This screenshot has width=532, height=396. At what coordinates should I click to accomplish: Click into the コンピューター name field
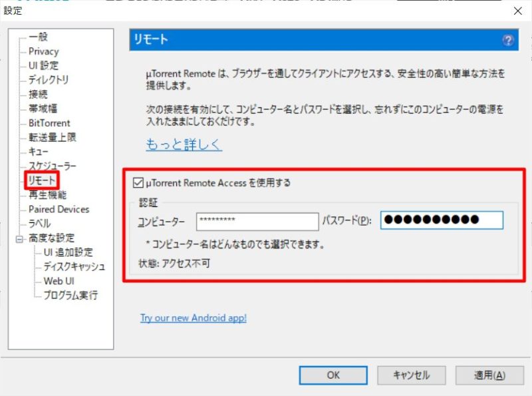[257, 222]
